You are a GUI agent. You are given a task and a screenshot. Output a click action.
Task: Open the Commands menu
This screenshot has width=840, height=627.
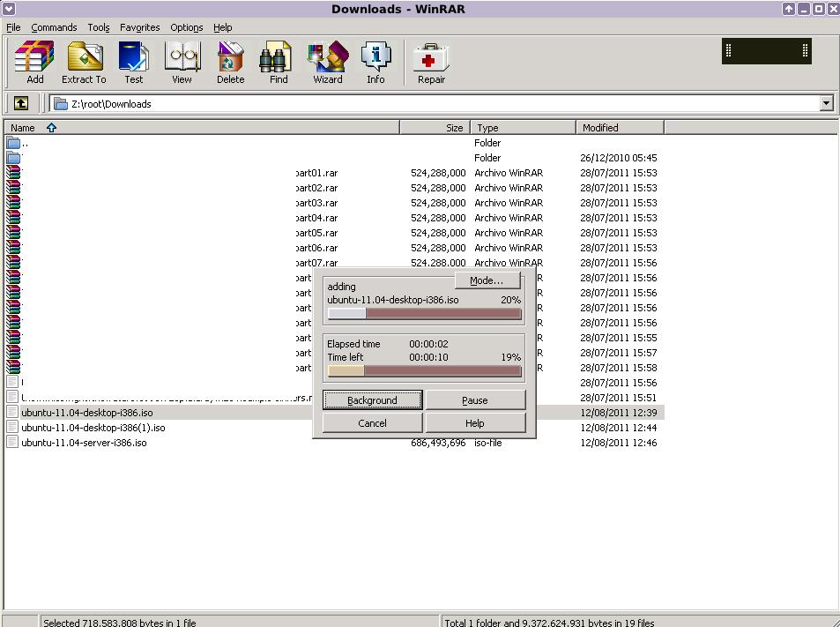click(x=54, y=27)
